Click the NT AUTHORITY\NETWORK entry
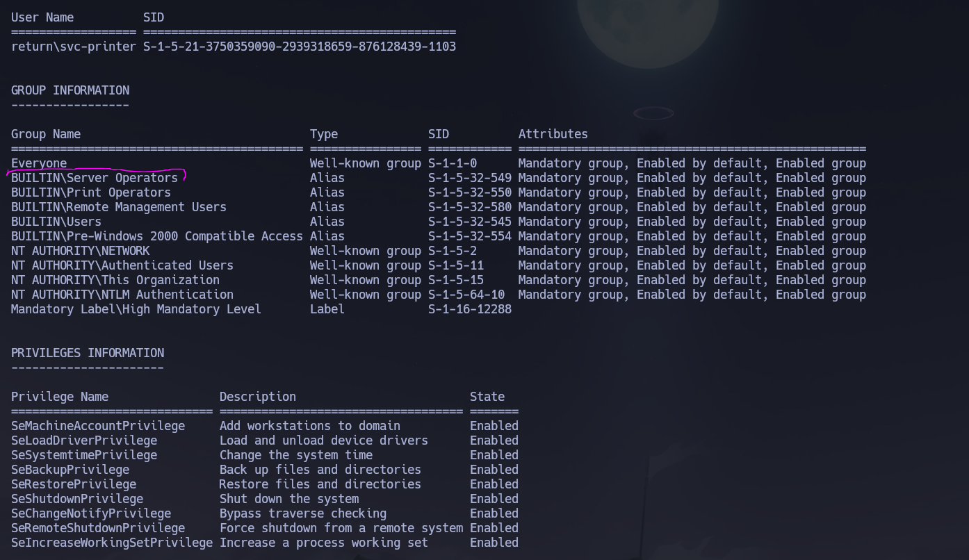The height and width of the screenshot is (560, 969). pos(80,251)
